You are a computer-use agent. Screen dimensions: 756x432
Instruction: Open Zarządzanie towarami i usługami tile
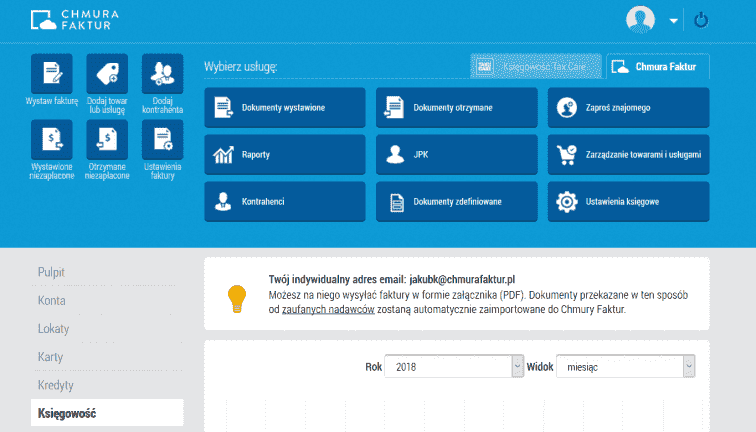[x=628, y=154]
